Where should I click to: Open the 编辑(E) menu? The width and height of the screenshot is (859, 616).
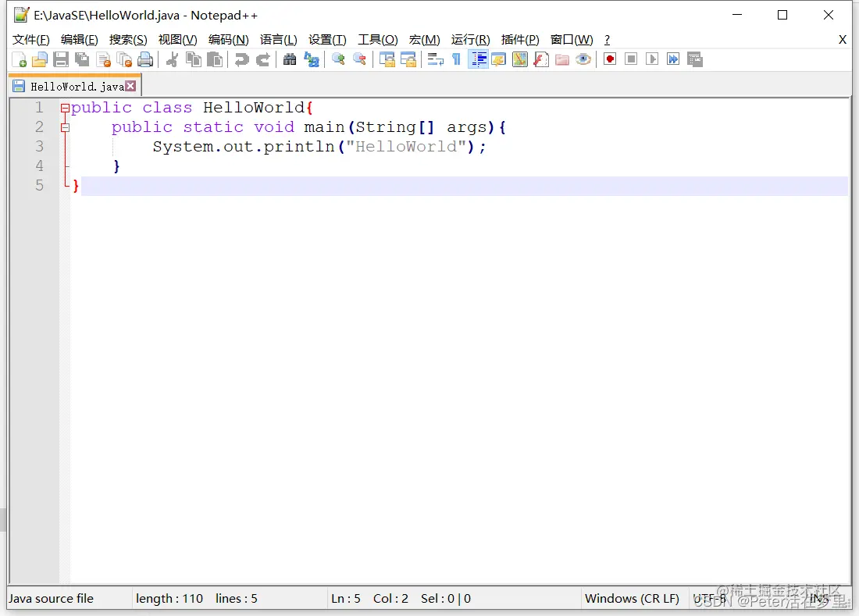pyautogui.click(x=80, y=39)
